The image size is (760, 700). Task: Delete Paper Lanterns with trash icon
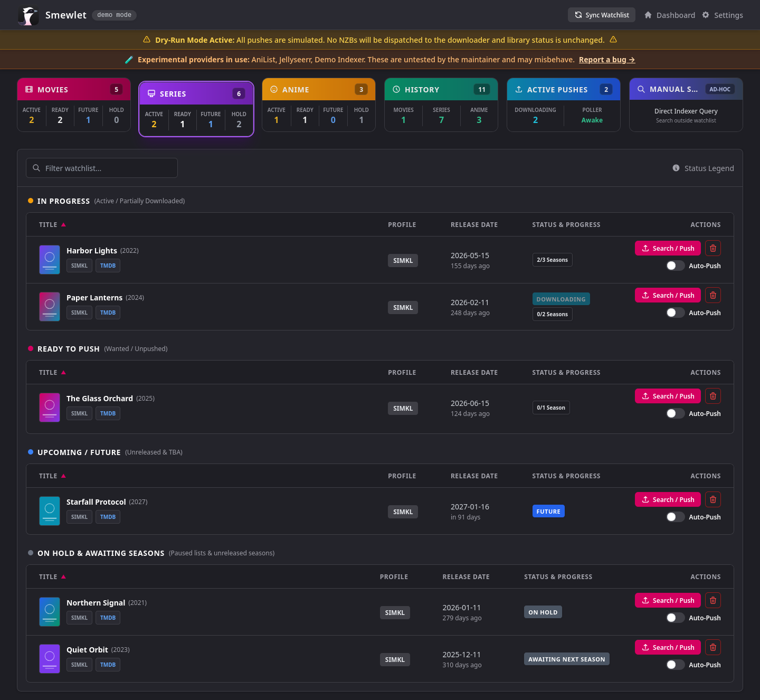pos(713,295)
